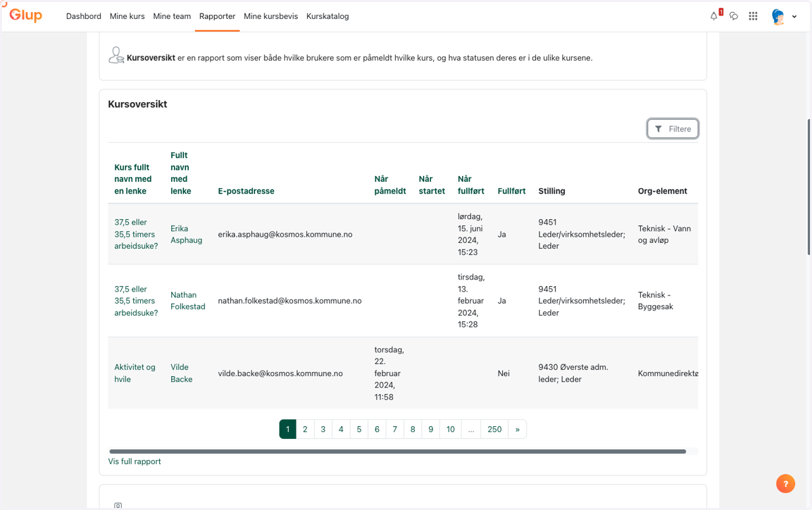Click the Stilling column header

(551, 191)
